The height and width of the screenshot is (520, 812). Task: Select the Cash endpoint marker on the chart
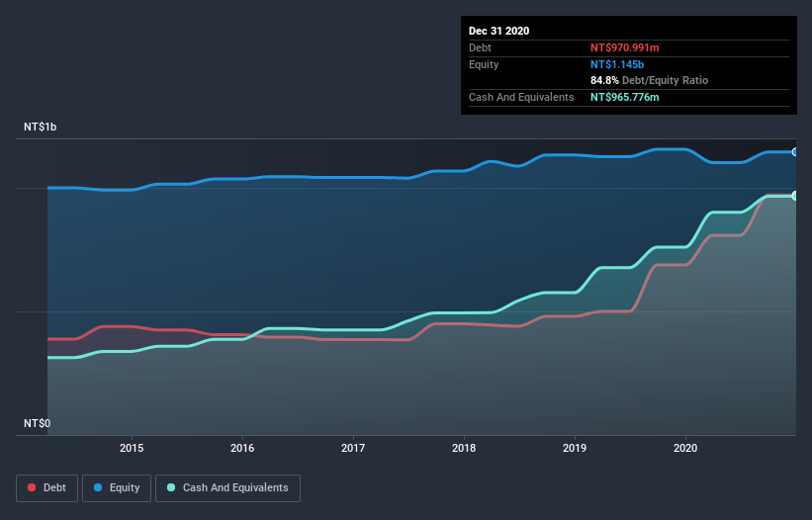795,196
